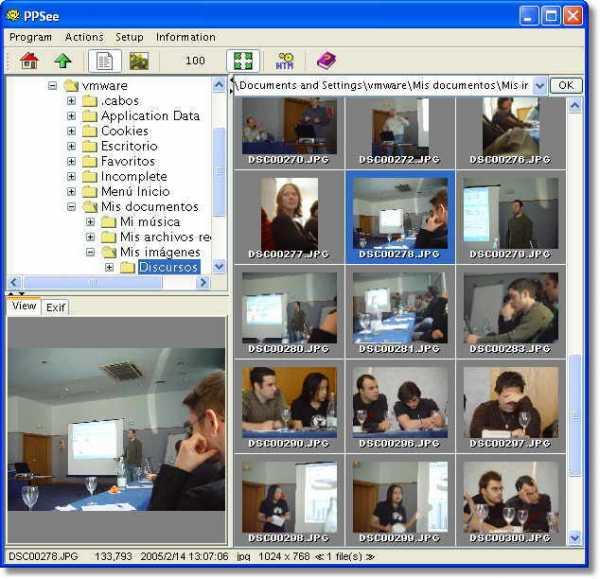Expand the Menú Inicio folder node
600x579 pixels.
[71, 191]
